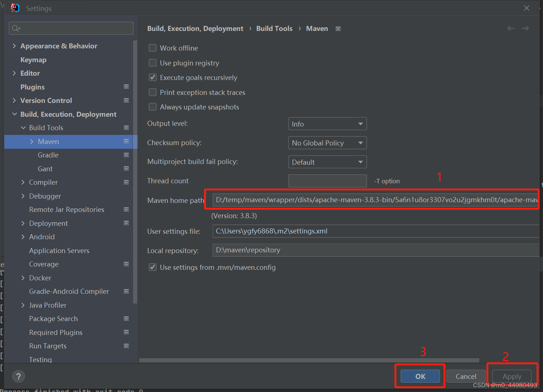Open the Checksum policy dropdown
The image size is (543, 392).
(x=327, y=143)
